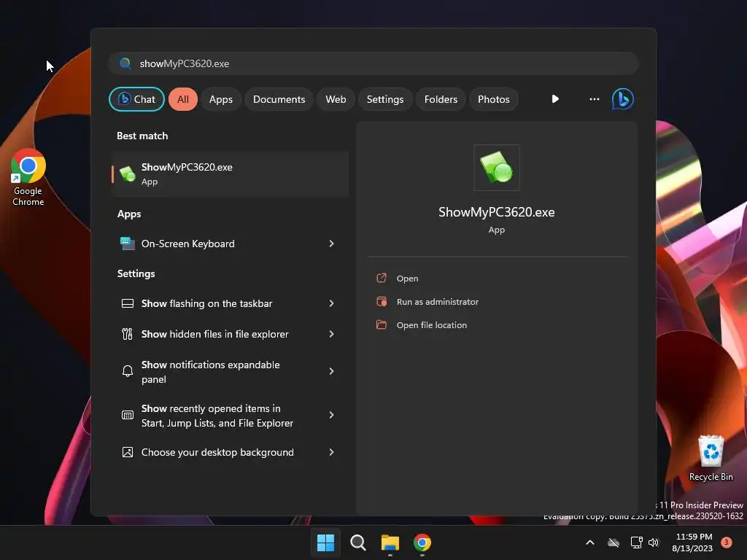Viewport: 747px width, 560px height.
Task: Open the Bing Chat filter
Action: pos(136,99)
